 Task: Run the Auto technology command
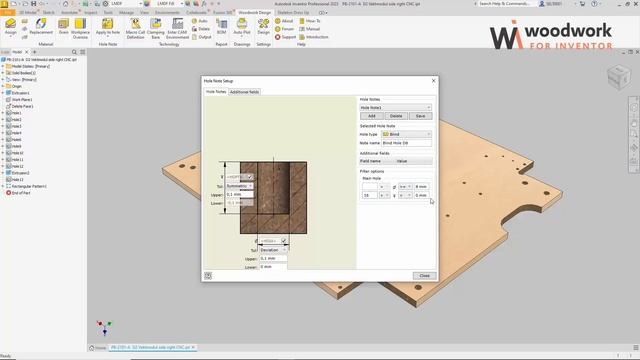[x=200, y=21]
